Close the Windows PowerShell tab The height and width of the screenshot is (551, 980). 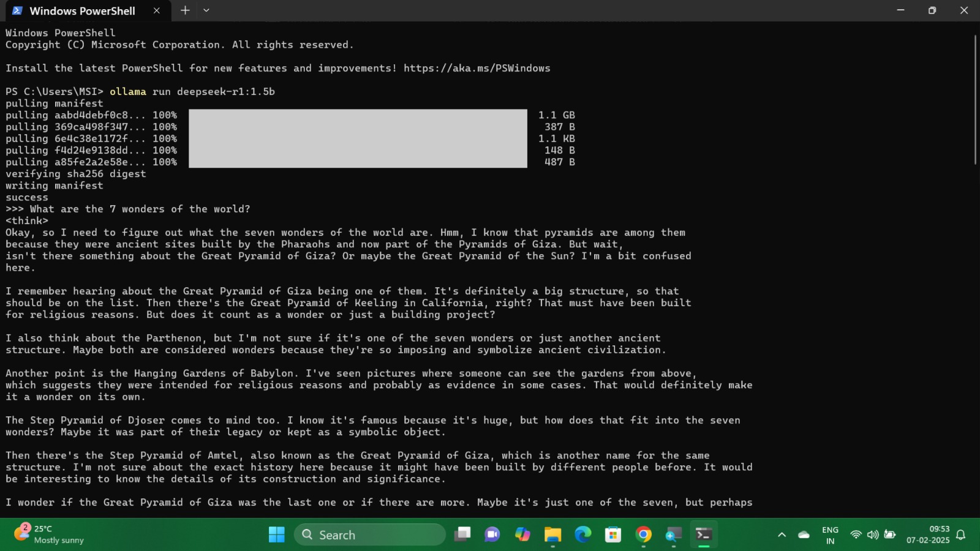point(157,10)
